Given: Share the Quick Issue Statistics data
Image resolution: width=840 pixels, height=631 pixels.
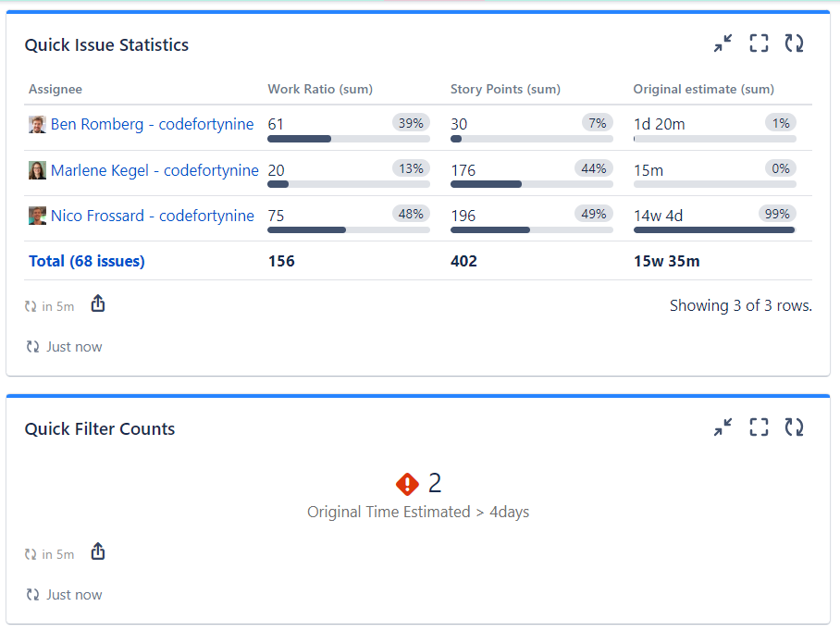Looking at the screenshot, I should pos(98,302).
